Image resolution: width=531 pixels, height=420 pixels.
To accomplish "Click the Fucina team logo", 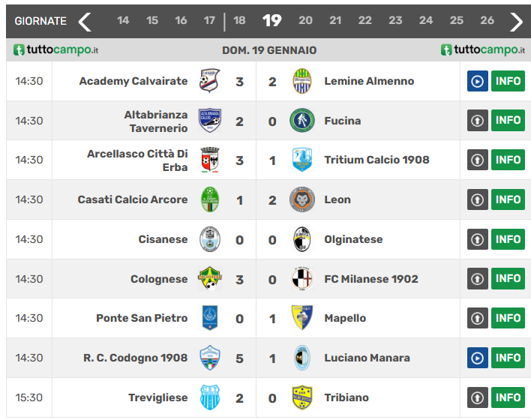I will pyautogui.click(x=301, y=121).
